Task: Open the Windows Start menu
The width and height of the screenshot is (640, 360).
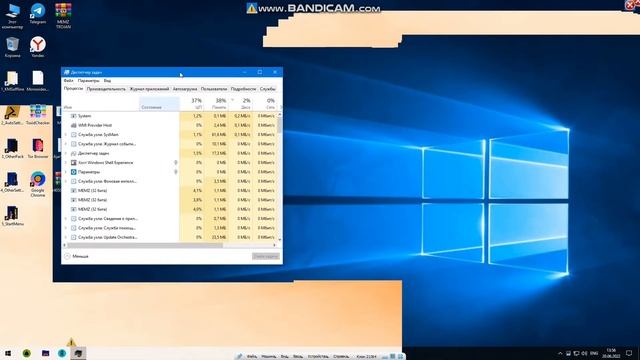Action: [x=8, y=353]
